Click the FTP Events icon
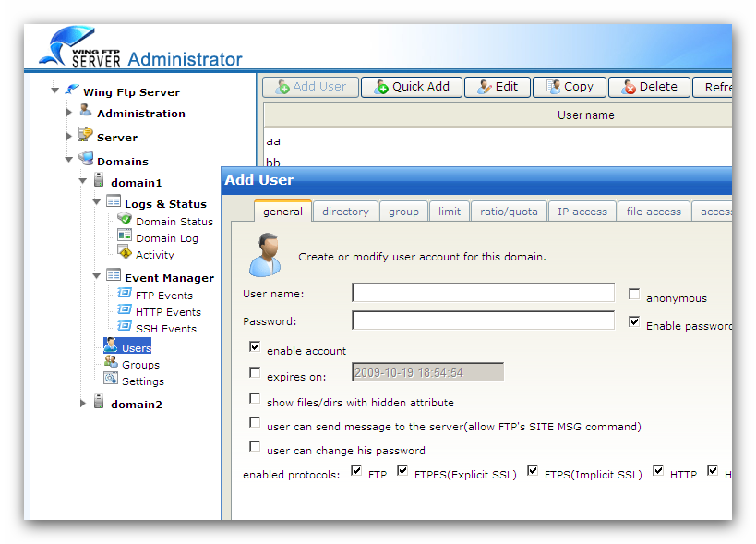Image resolution: width=756 pixels, height=544 pixels. (125, 293)
